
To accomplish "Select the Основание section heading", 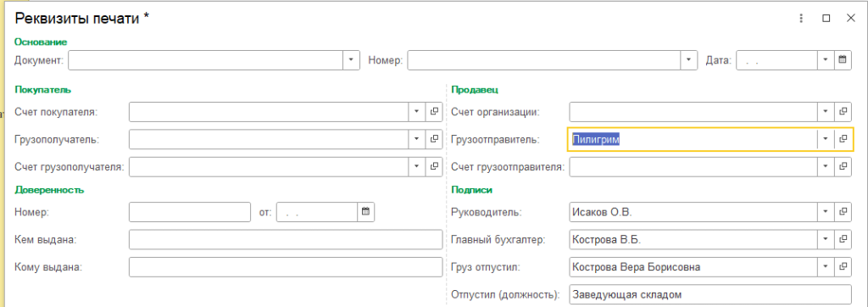I will [x=41, y=42].
